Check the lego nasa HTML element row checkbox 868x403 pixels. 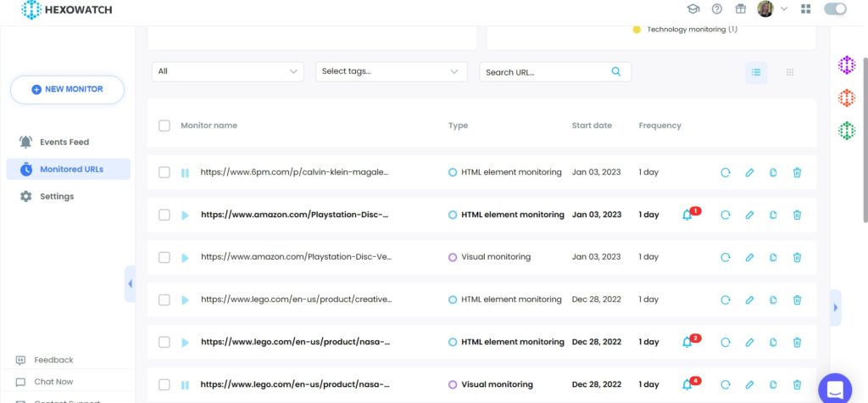pos(164,342)
